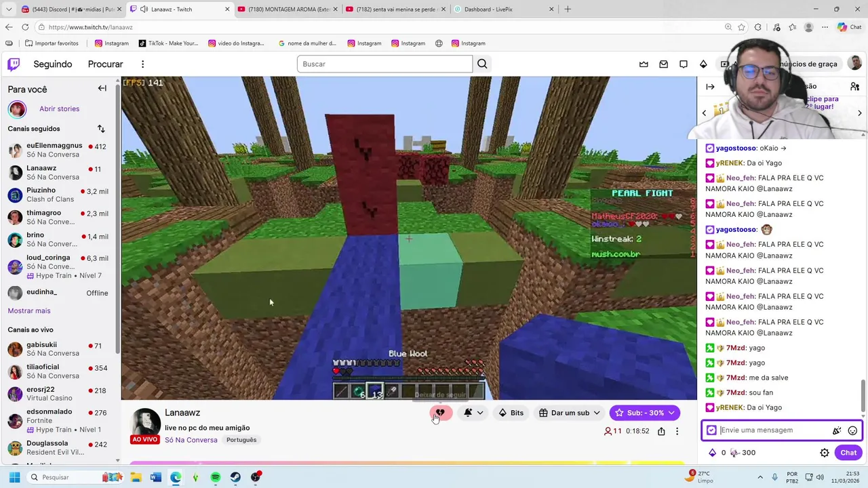
Task: Click the Abrir stories link
Action: (59, 108)
